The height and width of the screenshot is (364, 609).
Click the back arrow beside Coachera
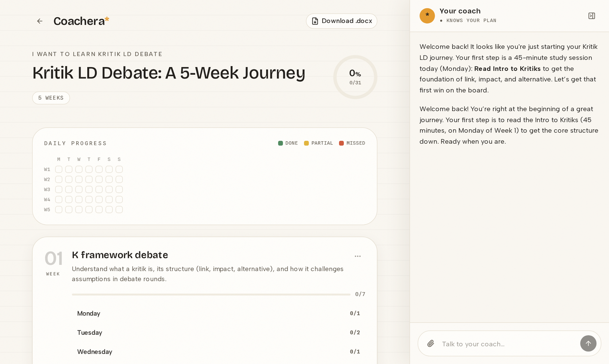point(40,21)
